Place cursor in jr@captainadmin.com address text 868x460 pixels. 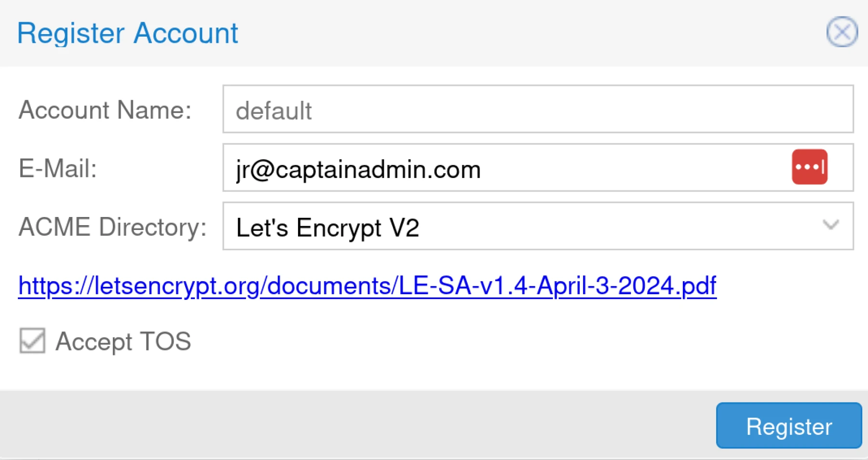(358, 169)
